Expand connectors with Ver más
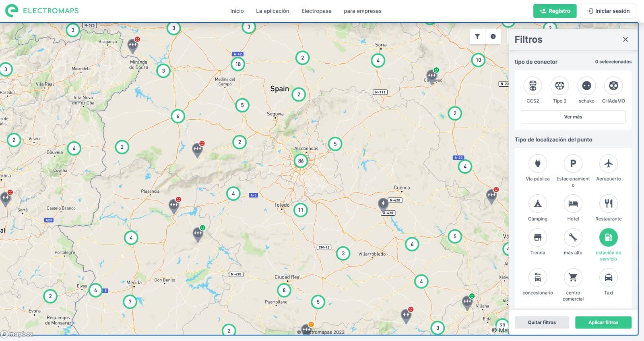 pyautogui.click(x=573, y=117)
